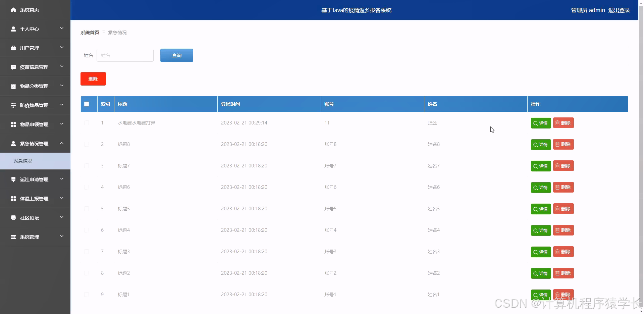This screenshot has height=314, width=644.
Task: Click the list icon beside 系统管理
Action: click(13, 237)
